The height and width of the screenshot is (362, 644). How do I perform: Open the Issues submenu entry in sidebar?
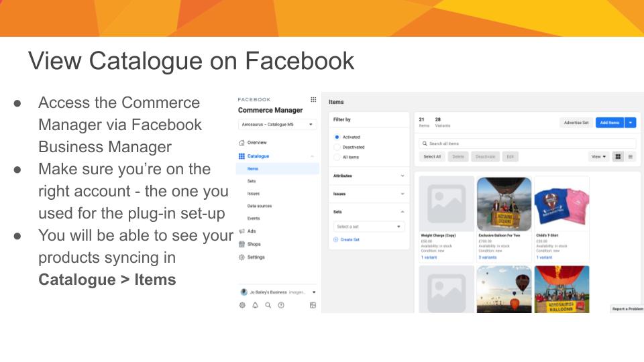click(253, 193)
